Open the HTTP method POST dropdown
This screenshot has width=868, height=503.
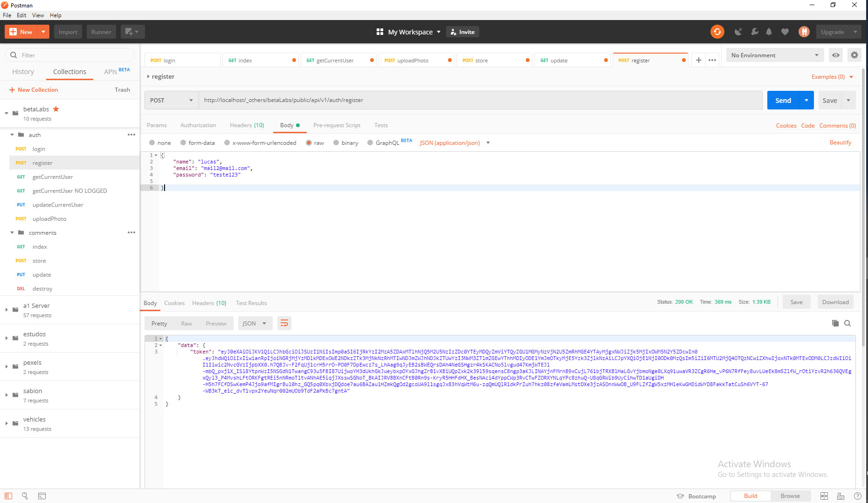[x=172, y=100]
